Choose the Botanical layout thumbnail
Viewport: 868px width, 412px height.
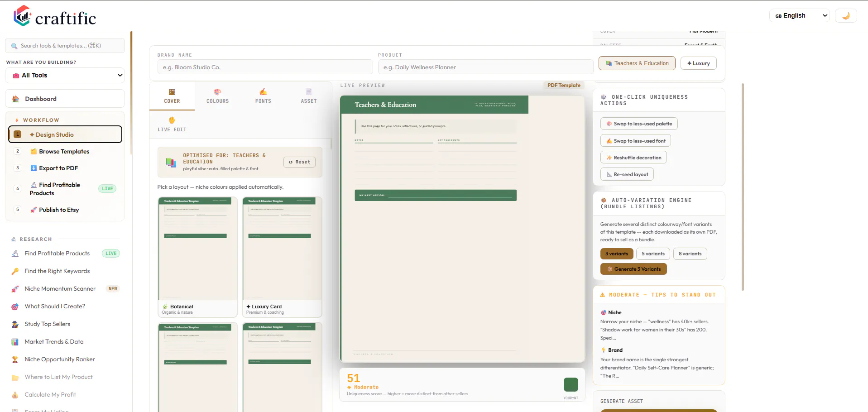[x=198, y=257]
